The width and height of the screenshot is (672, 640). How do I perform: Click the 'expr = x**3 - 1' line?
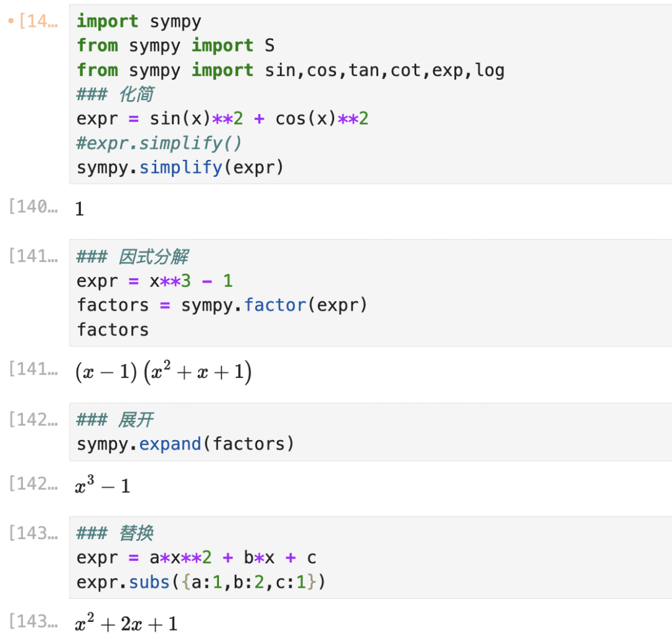154,281
